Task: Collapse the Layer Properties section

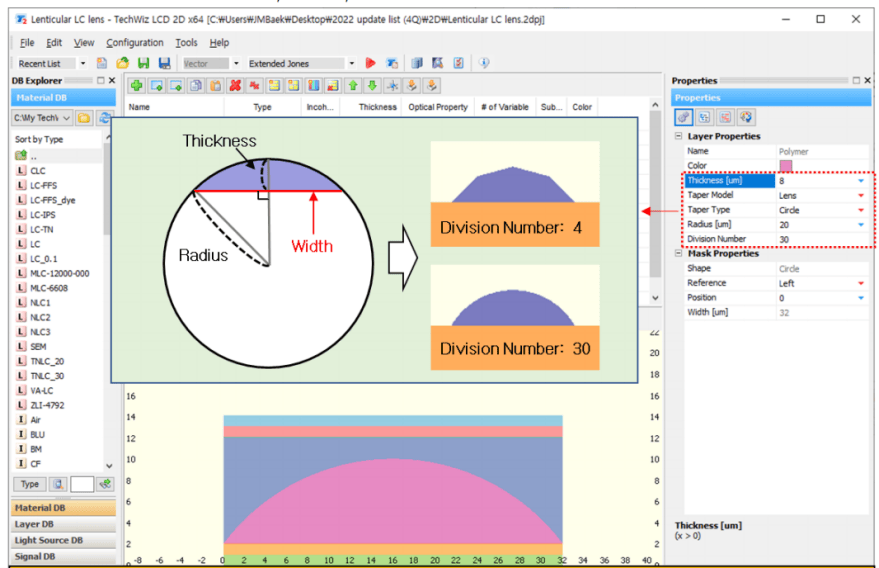Action: pyautogui.click(x=678, y=136)
